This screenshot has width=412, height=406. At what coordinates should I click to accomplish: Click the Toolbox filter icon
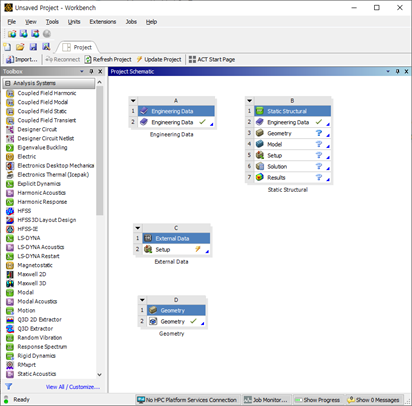[x=8, y=387]
